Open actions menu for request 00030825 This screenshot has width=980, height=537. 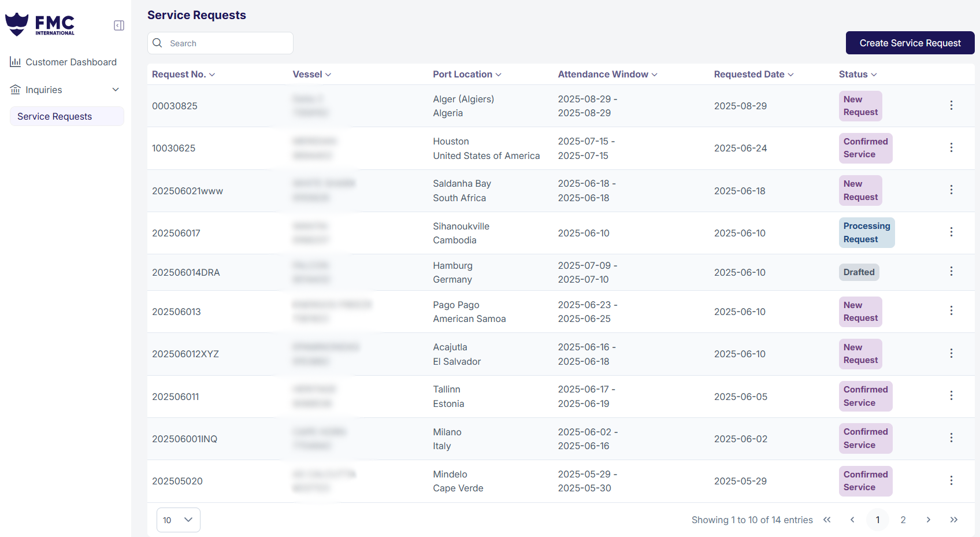[951, 105]
